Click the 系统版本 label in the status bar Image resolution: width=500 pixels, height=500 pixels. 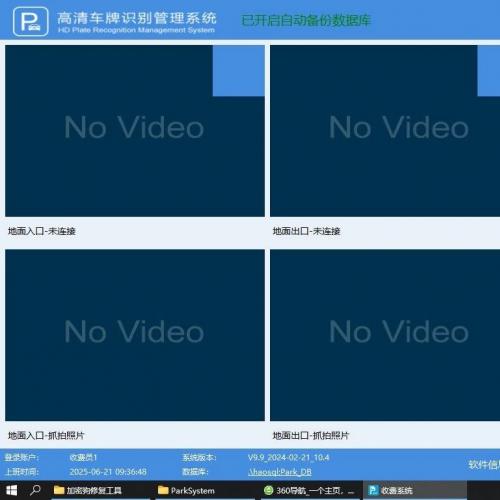(199, 457)
